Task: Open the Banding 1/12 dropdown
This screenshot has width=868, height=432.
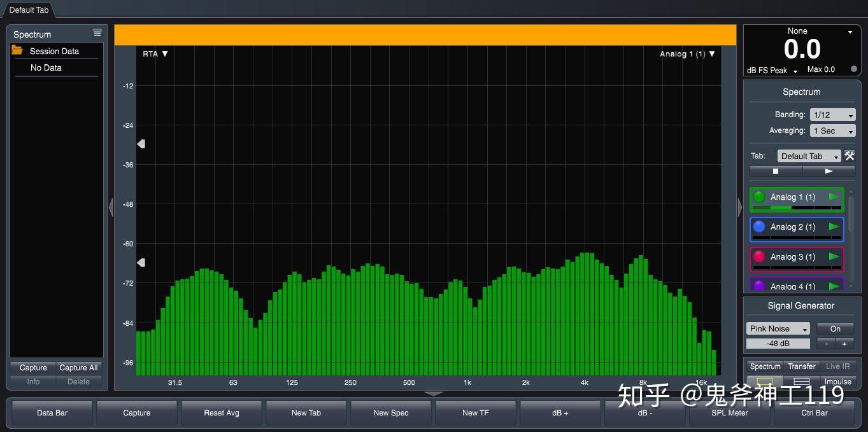Action: click(832, 115)
